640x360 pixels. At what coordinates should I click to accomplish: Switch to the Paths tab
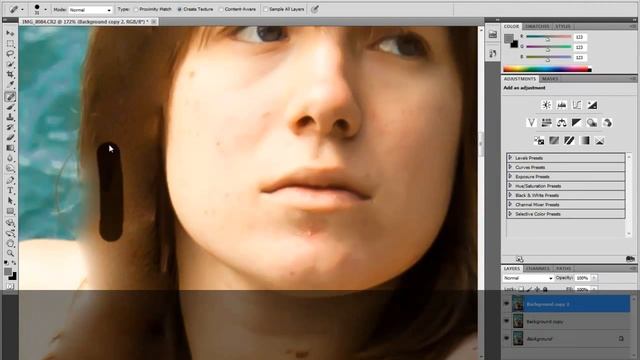point(563,269)
